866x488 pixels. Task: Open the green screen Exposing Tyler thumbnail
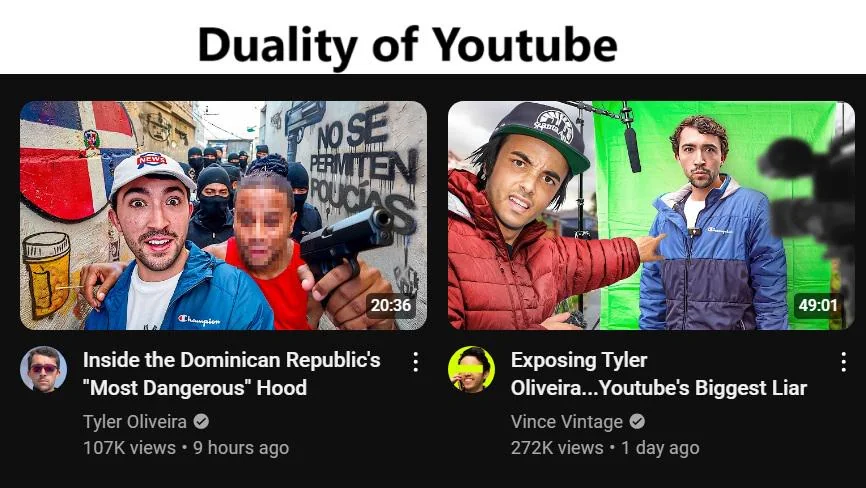point(651,215)
